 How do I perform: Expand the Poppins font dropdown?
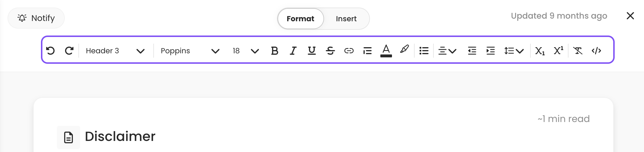190,51
